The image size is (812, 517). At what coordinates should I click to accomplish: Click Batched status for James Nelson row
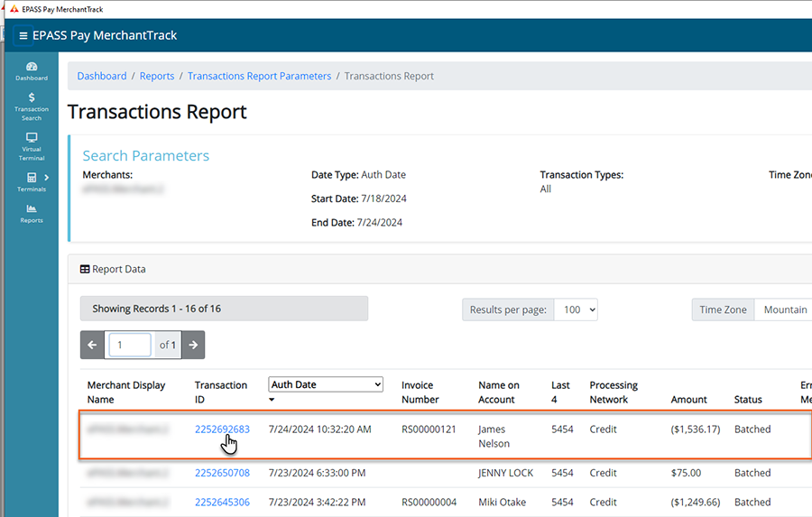752,429
